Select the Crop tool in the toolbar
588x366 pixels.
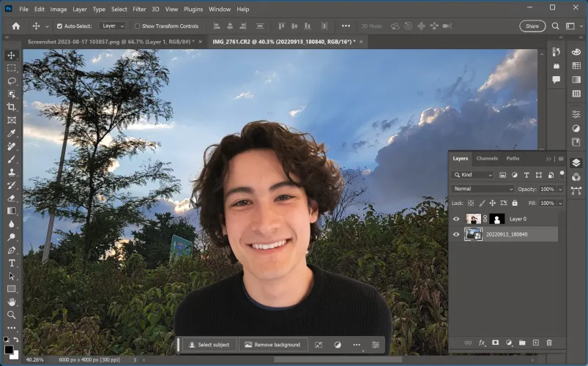(x=12, y=107)
